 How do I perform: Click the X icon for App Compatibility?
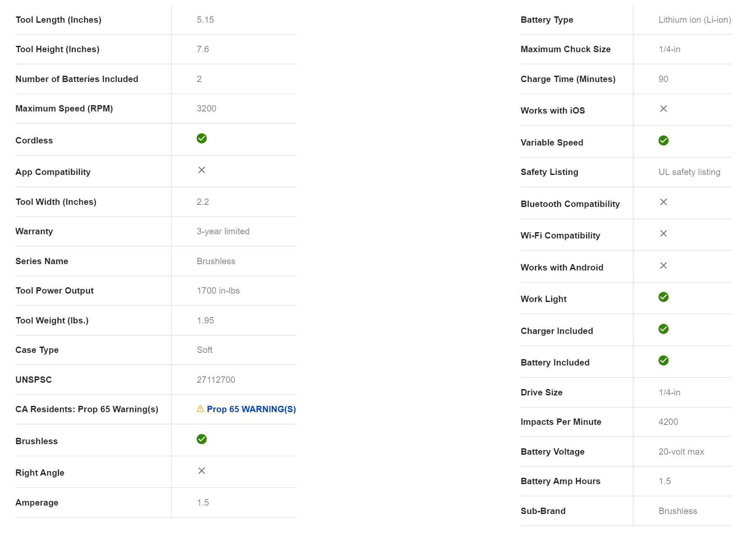tap(202, 170)
